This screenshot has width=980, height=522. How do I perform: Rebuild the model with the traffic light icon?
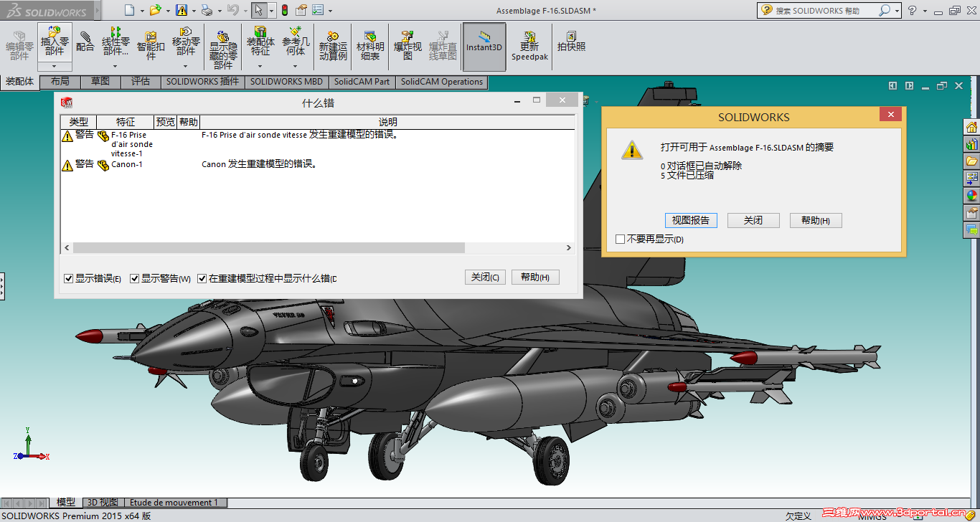[284, 10]
